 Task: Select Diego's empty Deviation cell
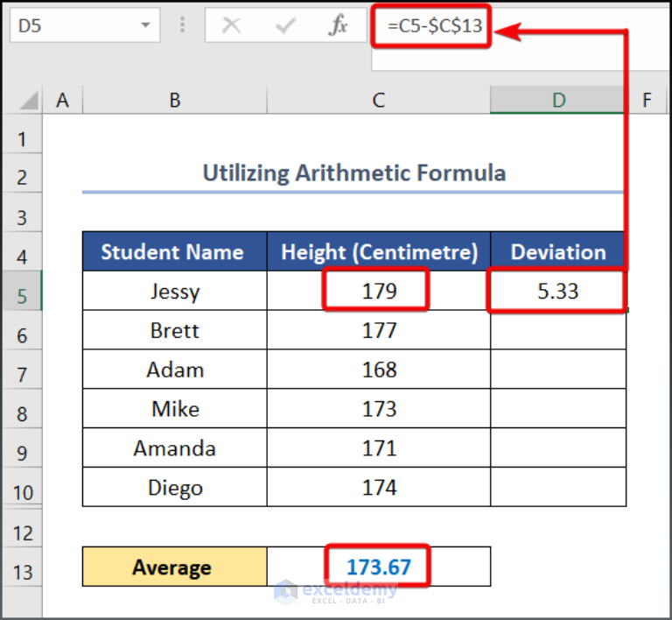[x=558, y=487]
